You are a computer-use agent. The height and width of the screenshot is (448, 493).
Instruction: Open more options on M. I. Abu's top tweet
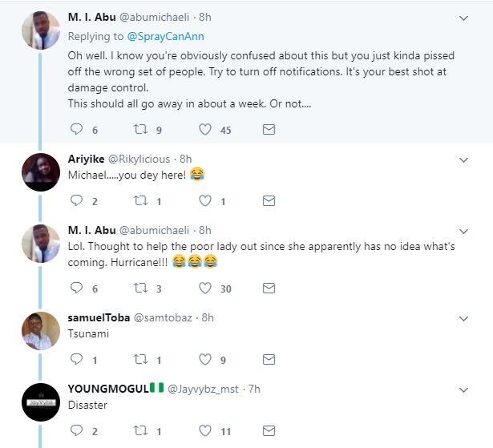463,18
